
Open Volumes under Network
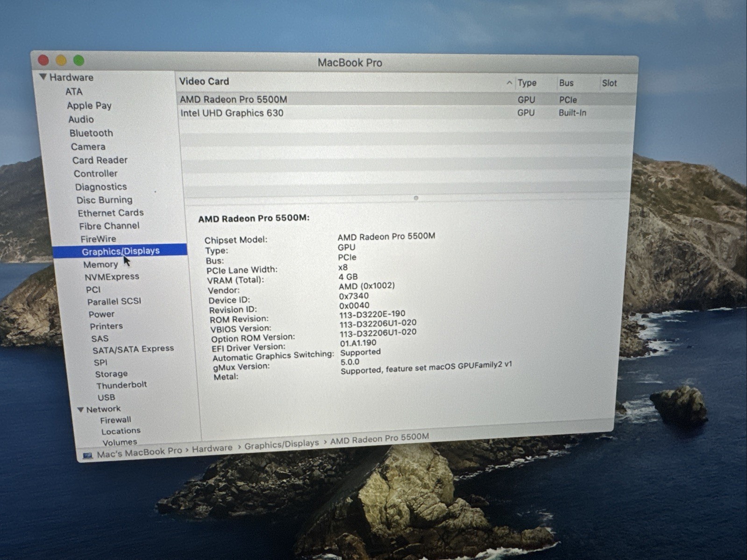120,442
